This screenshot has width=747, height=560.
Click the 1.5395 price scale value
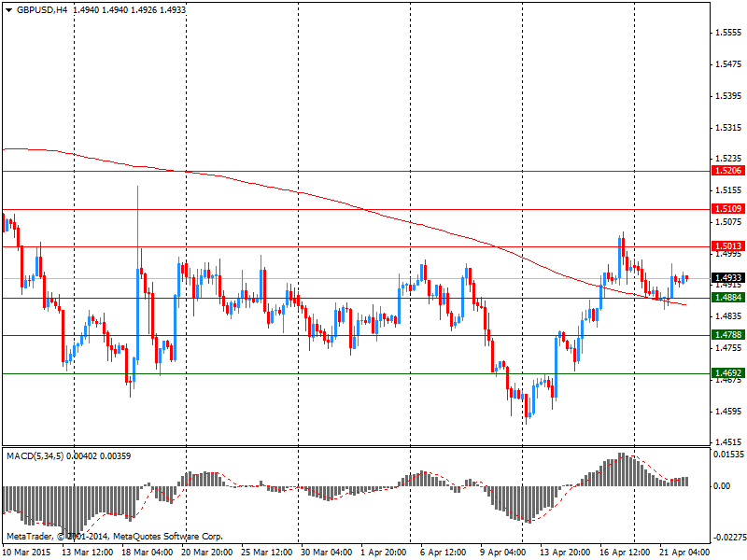[x=729, y=96]
